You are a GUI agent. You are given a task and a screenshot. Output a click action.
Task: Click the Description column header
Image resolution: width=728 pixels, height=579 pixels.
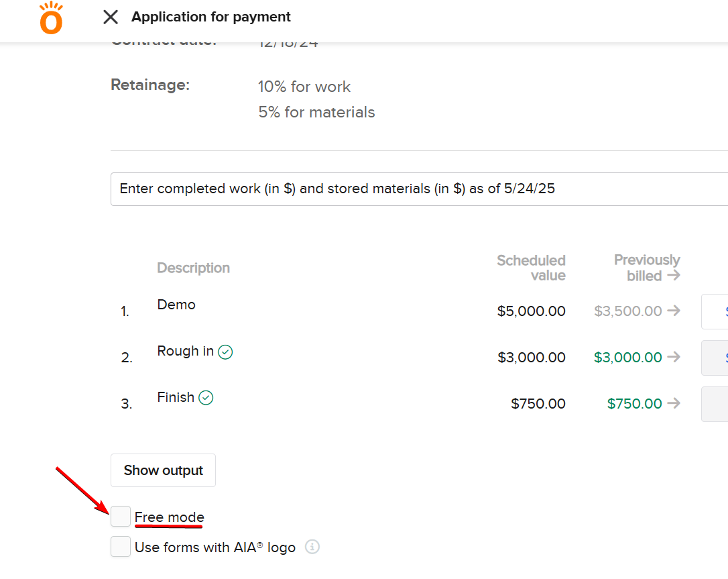coord(193,268)
